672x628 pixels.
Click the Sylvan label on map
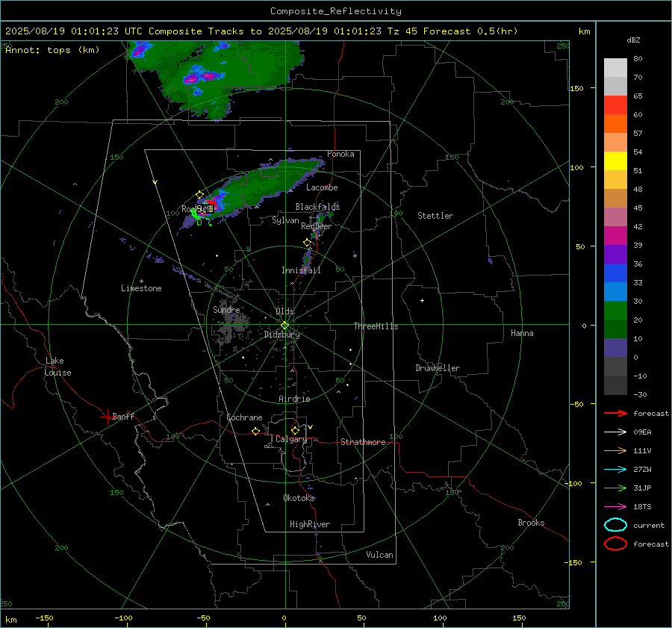[x=285, y=220]
